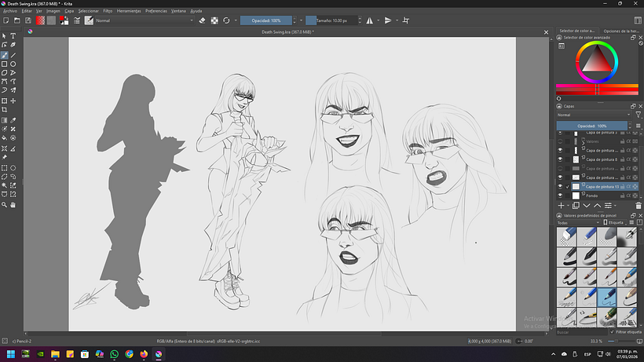The height and width of the screenshot is (362, 644).
Task: Expand the layer blend mode dropdown in Capas
Action: click(x=591, y=115)
